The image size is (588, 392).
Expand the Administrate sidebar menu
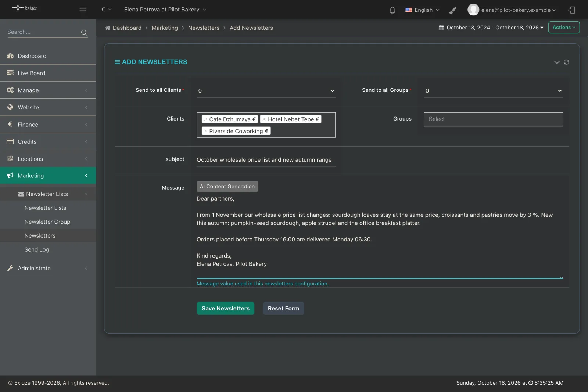[48, 269]
